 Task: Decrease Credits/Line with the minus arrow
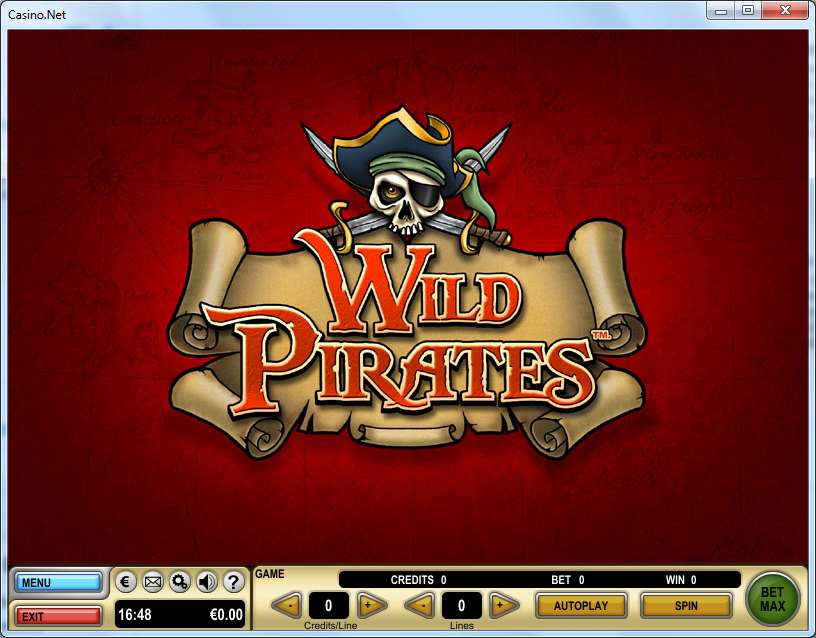coord(287,605)
